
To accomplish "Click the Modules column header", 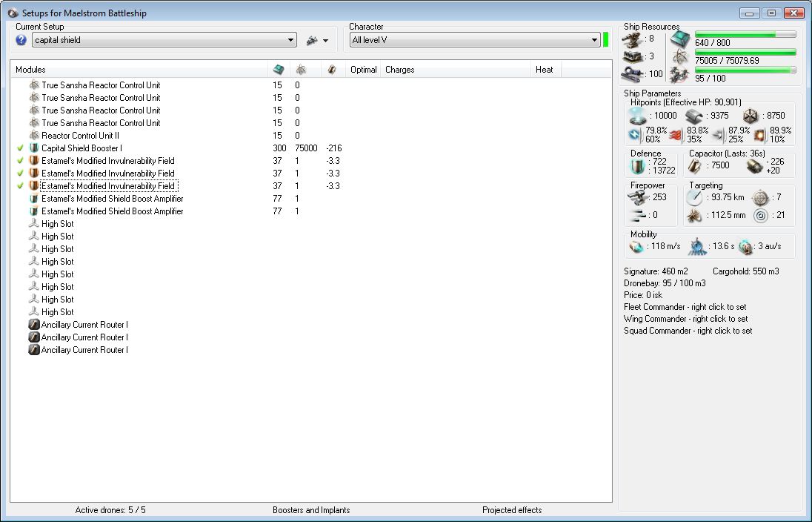I will point(139,70).
